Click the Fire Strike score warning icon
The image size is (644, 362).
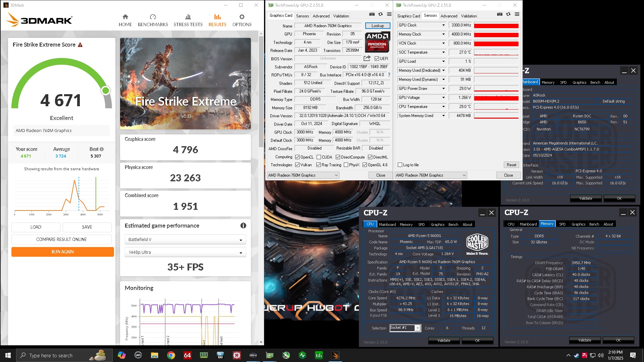pyautogui.click(x=80, y=45)
